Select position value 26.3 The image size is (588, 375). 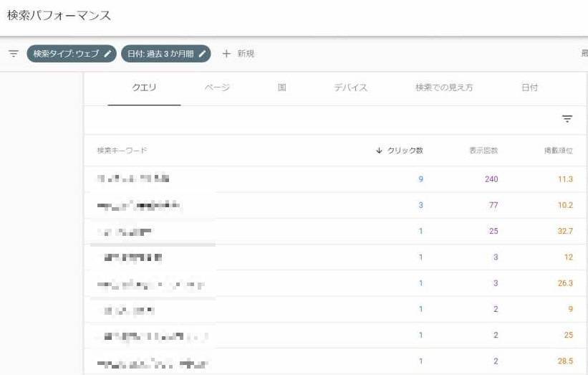pyautogui.click(x=565, y=283)
